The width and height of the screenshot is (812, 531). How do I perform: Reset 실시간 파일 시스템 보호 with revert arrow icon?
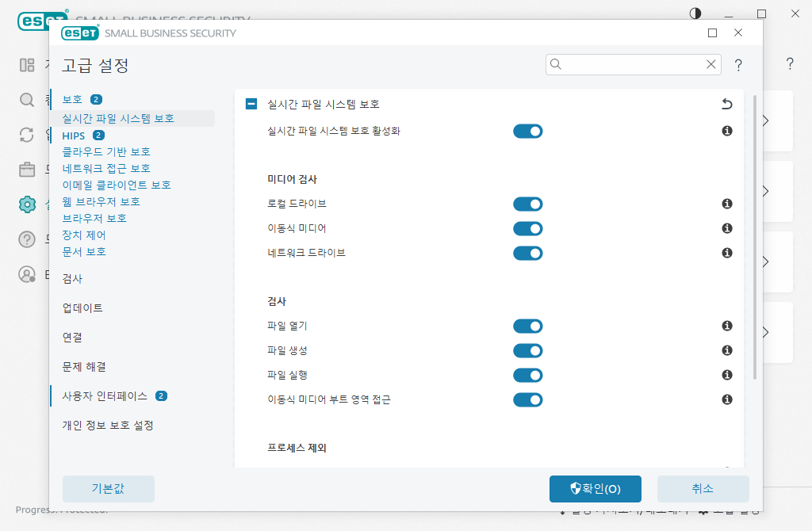pyautogui.click(x=726, y=104)
